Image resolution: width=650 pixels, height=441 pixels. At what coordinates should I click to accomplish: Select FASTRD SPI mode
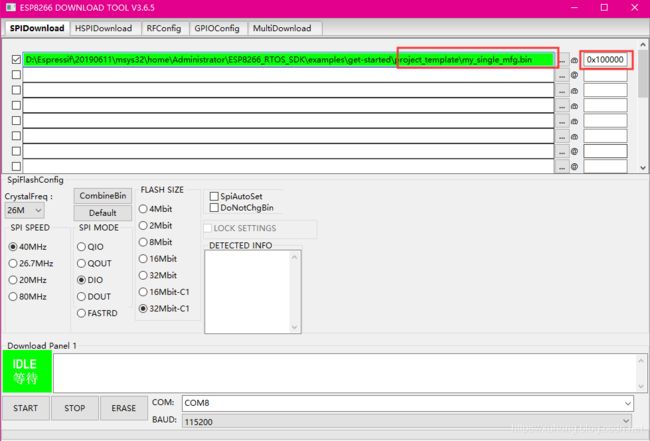pyautogui.click(x=97, y=313)
